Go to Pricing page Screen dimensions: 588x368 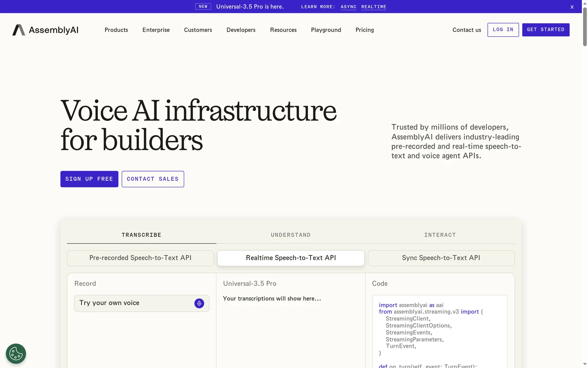[365, 30]
